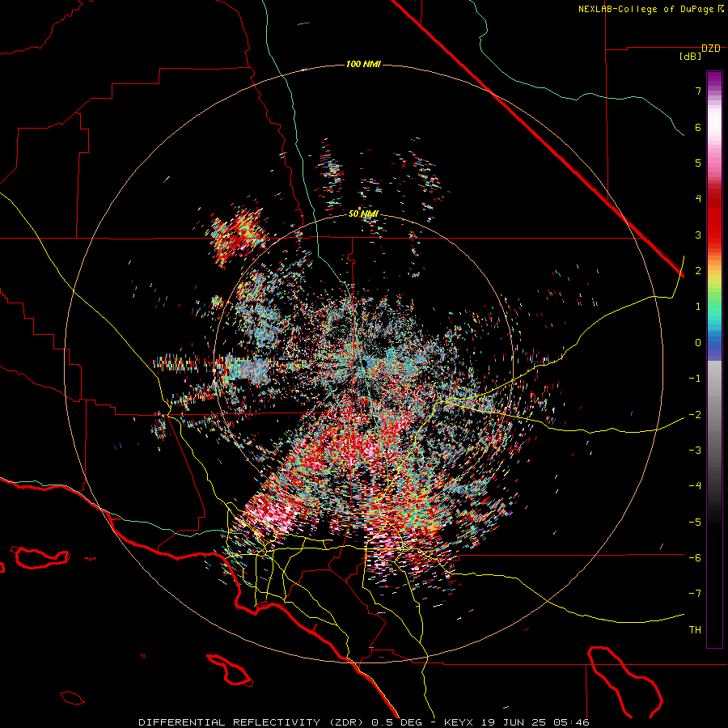
Task: Click the -5 value on the color scale
Action: click(695, 523)
